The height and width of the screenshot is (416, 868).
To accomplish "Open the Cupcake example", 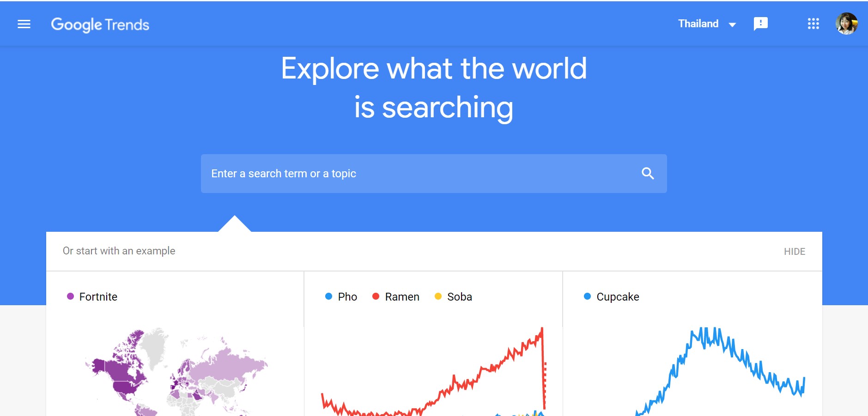I will click(x=618, y=297).
